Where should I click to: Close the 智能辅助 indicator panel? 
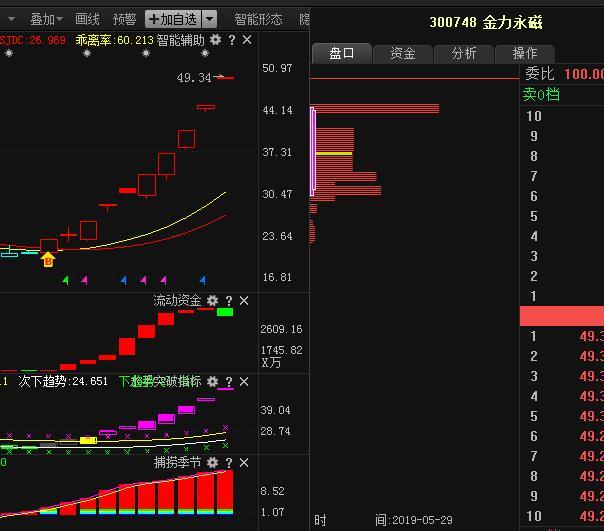(246, 40)
